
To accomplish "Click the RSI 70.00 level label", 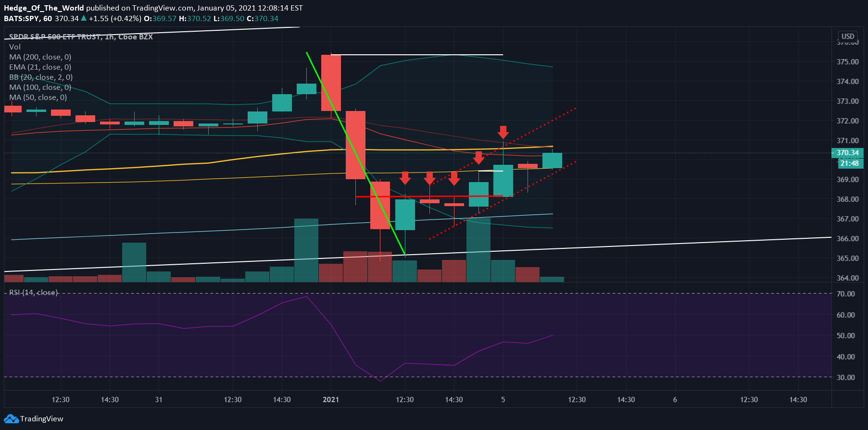I will [x=845, y=294].
